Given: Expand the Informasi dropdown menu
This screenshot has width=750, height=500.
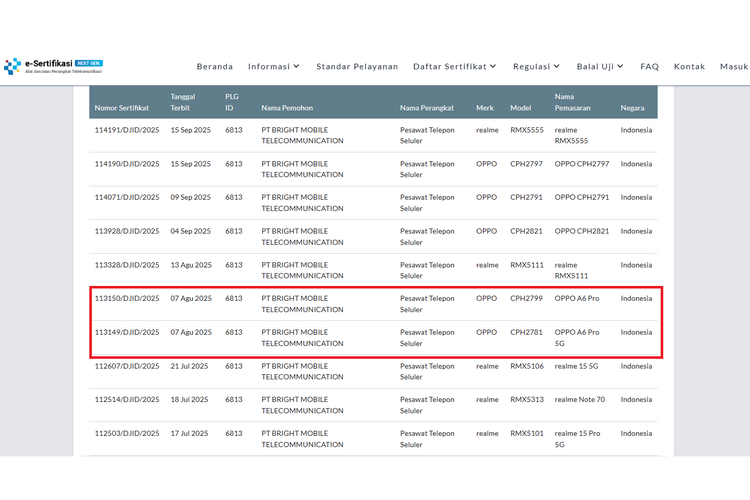Looking at the screenshot, I should pyautogui.click(x=274, y=67).
